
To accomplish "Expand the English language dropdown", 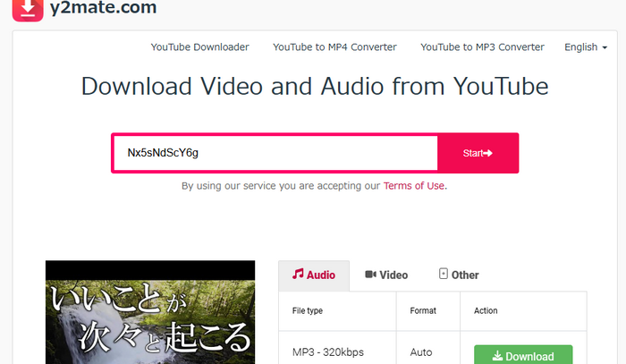I will [580, 47].
